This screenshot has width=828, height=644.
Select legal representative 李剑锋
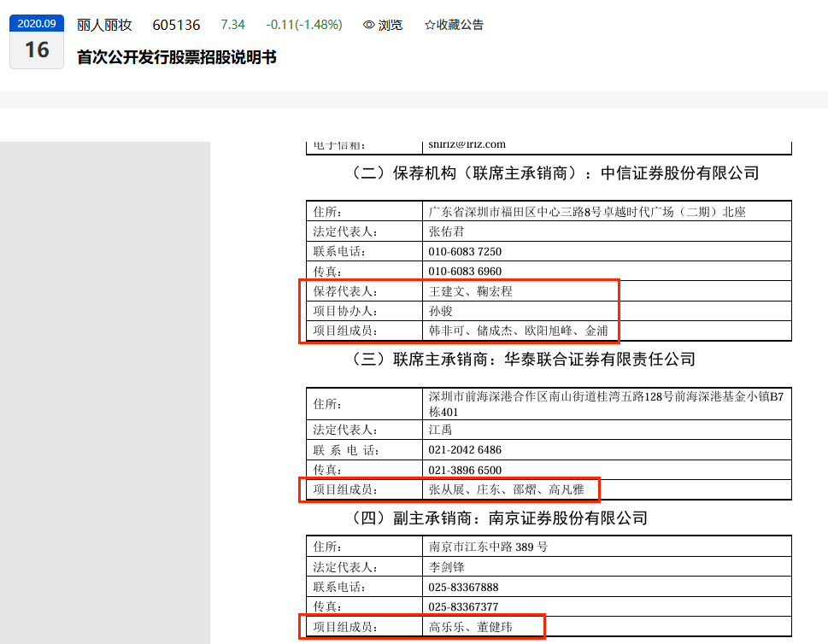pyautogui.click(x=446, y=567)
